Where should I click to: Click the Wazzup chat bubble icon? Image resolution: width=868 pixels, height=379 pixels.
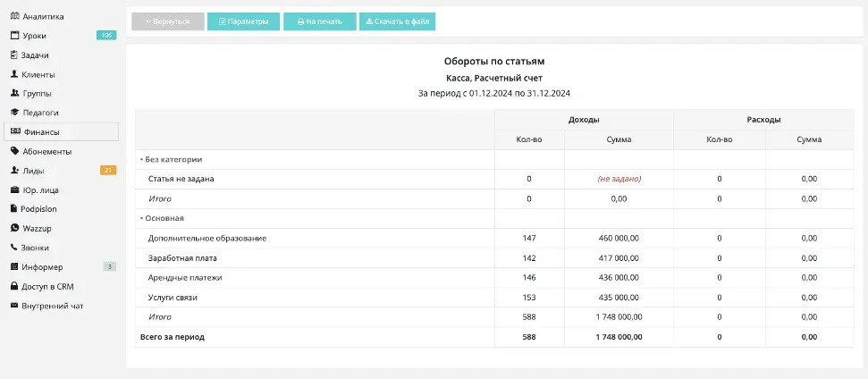(x=15, y=228)
